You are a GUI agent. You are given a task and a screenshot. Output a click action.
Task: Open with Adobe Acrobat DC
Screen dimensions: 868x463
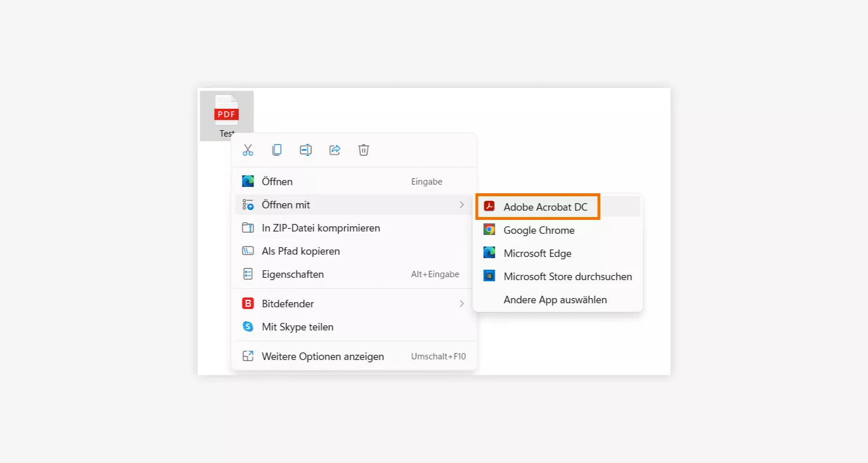(x=558, y=207)
